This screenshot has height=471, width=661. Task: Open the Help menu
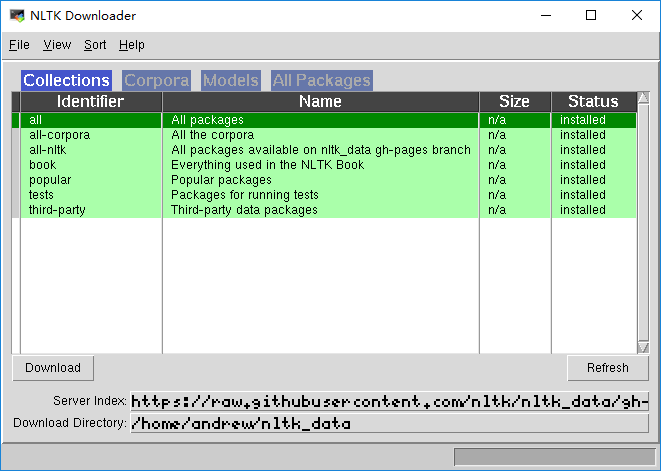(132, 45)
